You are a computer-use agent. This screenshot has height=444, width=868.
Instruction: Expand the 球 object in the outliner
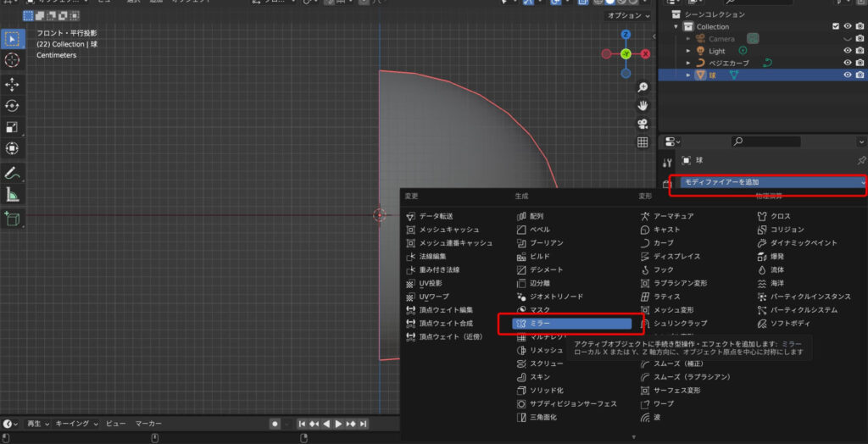tap(687, 75)
